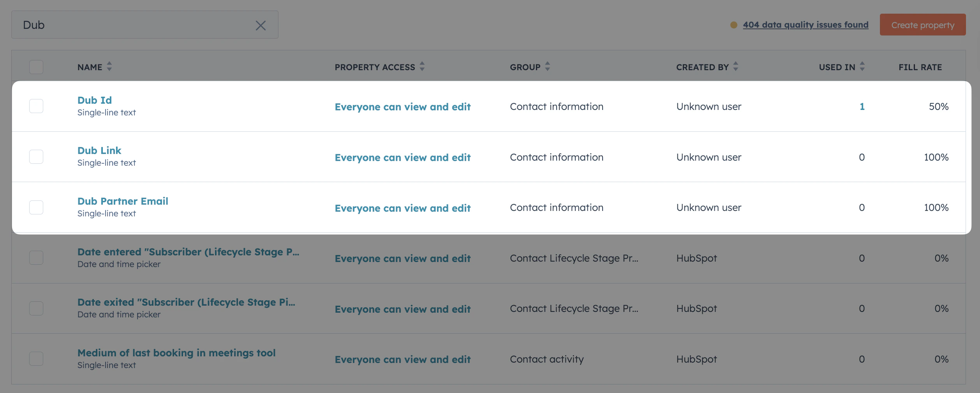This screenshot has height=393, width=980.
Task: Sort properties using the NAME sort arrows
Action: [x=109, y=67]
